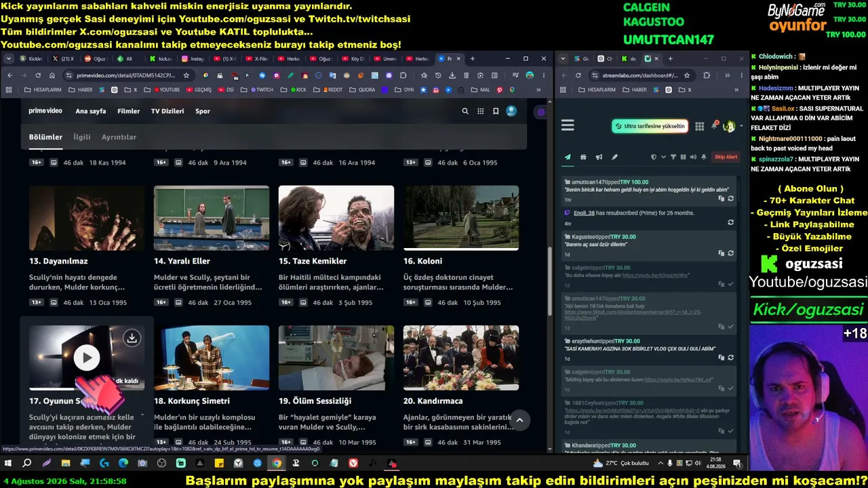This screenshot has height=488, width=868.
Task: Open the TV Dizileri menu on Prime Video
Action: [167, 111]
